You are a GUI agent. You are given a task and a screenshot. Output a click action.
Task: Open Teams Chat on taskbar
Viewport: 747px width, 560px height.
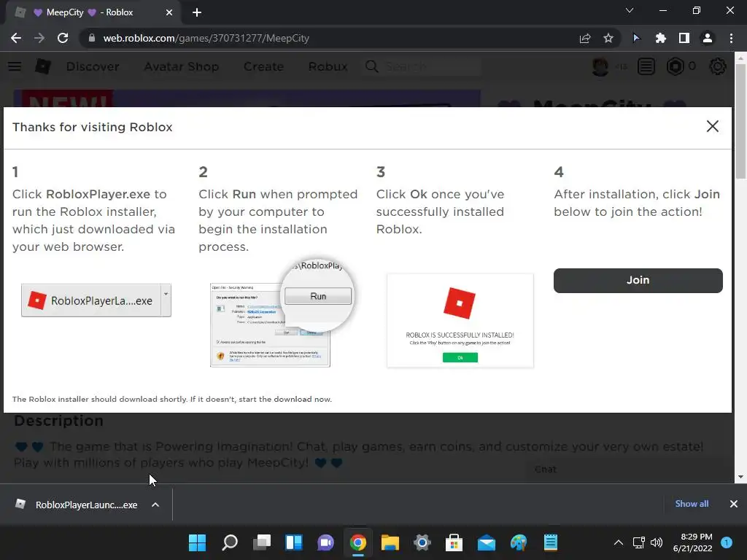point(325,542)
